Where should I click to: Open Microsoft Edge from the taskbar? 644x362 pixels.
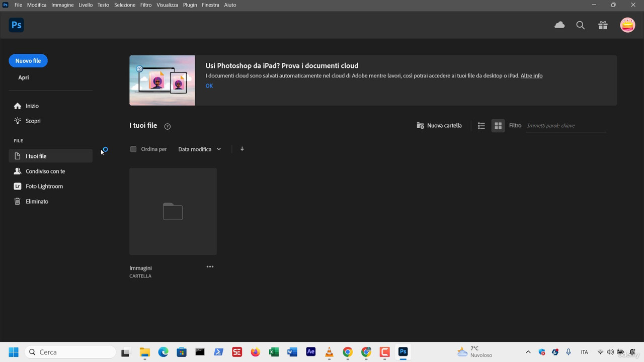click(163, 352)
